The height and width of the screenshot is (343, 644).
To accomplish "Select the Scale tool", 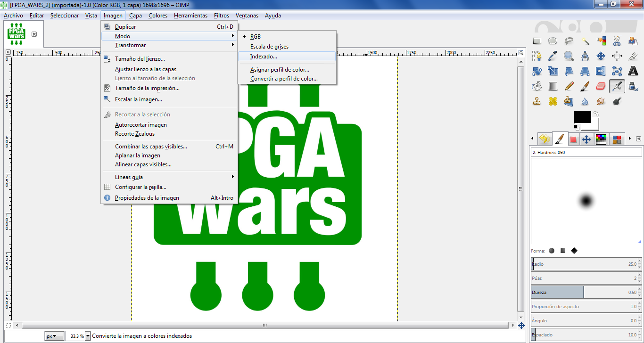I will coord(553,71).
